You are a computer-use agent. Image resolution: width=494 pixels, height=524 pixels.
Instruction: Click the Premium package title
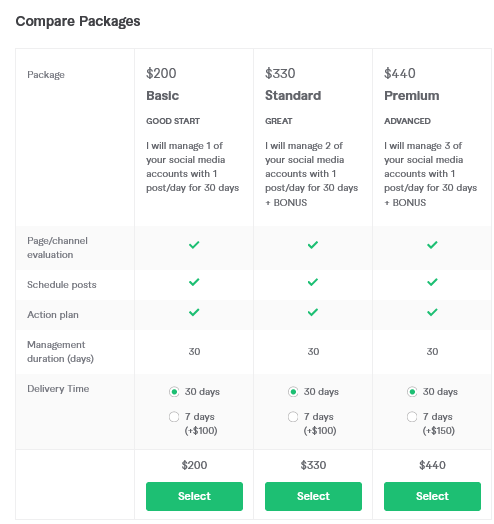pyautogui.click(x=411, y=96)
